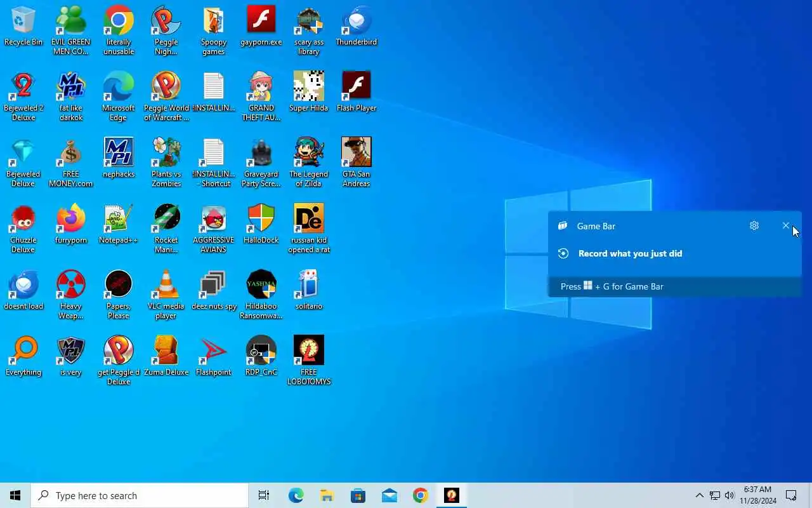Click the 'fat like darkok' shortcut
812x508 pixels.
coord(71,97)
